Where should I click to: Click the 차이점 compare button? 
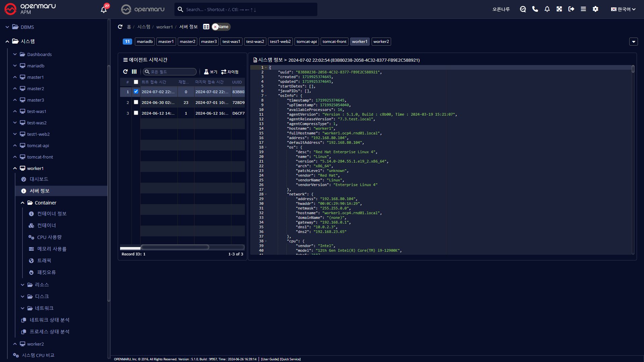click(230, 72)
